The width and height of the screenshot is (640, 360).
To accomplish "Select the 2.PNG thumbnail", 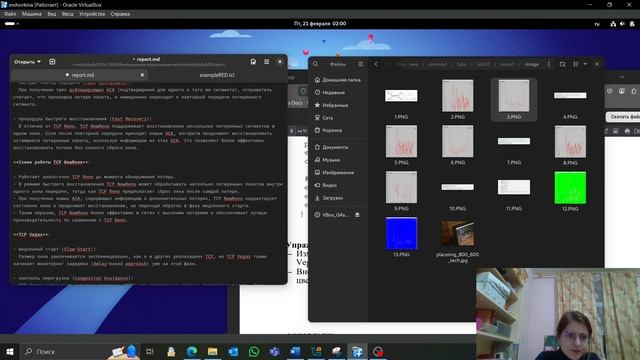I will (458, 96).
